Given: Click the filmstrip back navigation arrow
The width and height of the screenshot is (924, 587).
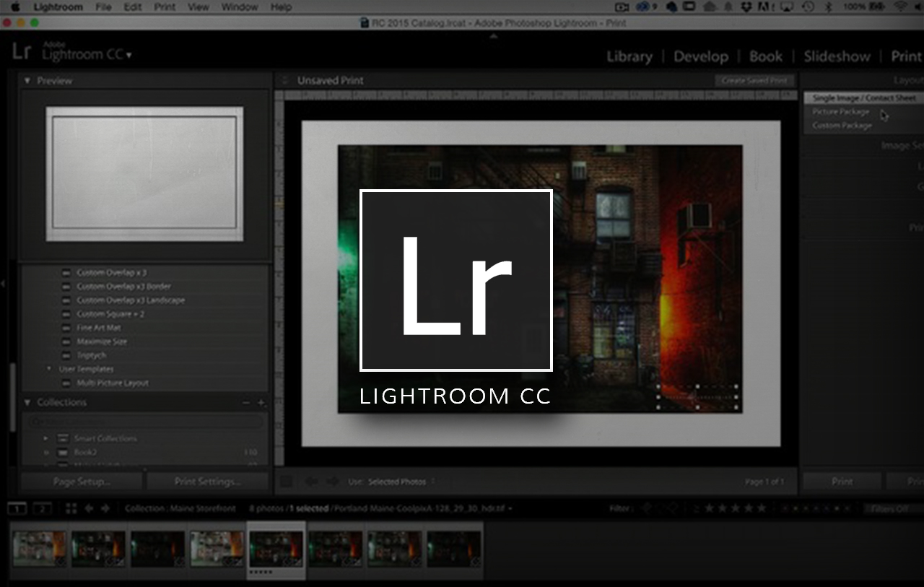Looking at the screenshot, I should (89, 508).
